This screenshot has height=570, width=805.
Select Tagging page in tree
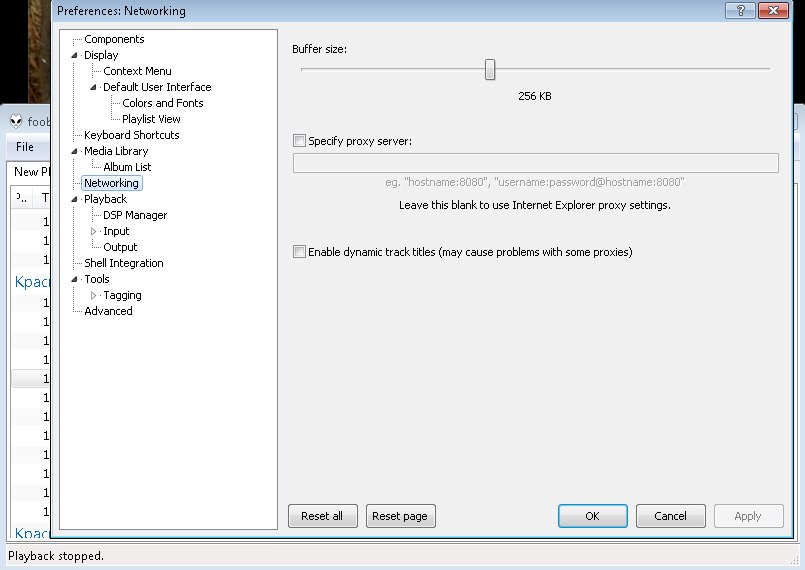[x=122, y=295]
